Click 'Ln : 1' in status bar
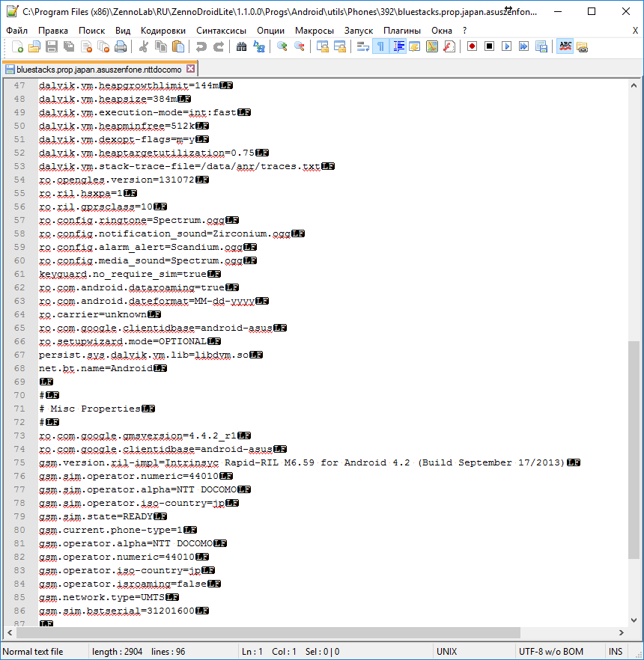Viewport: 644px width, 660px height. (252, 652)
